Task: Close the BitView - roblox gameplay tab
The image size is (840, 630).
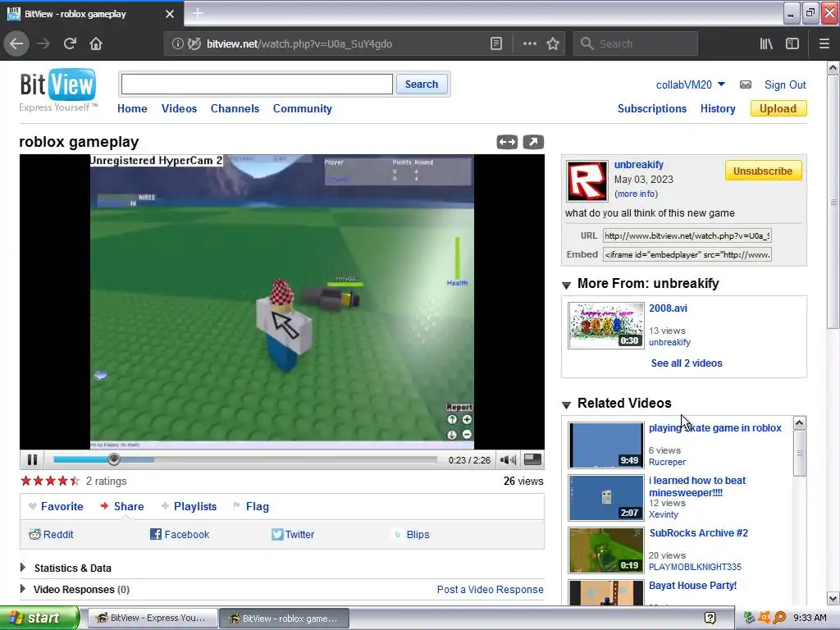Action: coord(169,14)
